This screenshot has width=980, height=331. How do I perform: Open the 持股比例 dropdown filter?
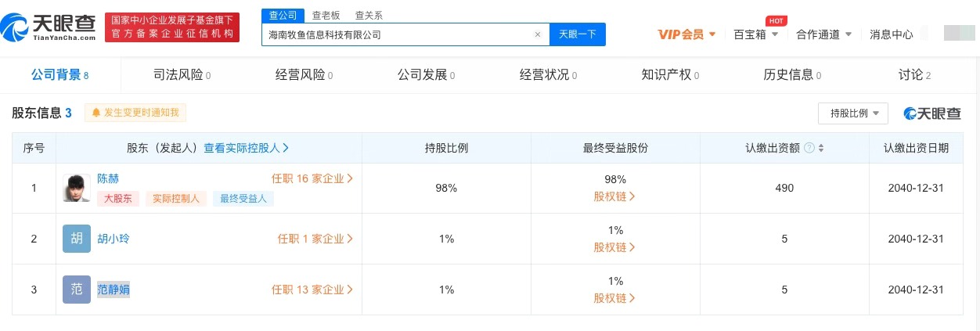pyautogui.click(x=853, y=113)
